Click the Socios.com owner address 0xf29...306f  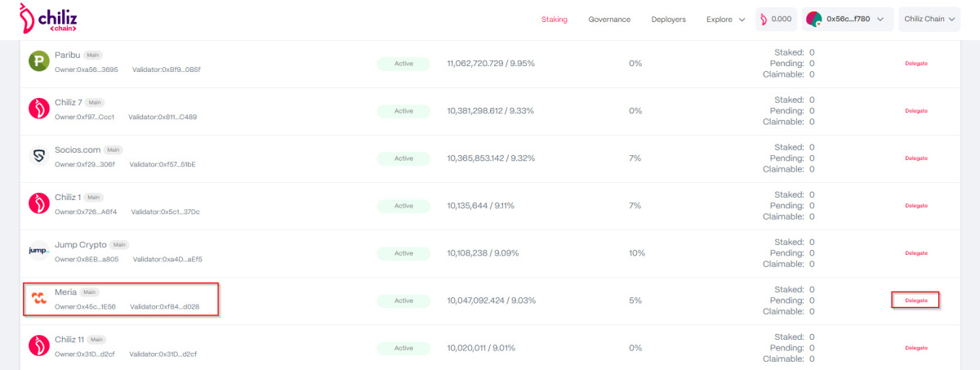[x=85, y=164]
